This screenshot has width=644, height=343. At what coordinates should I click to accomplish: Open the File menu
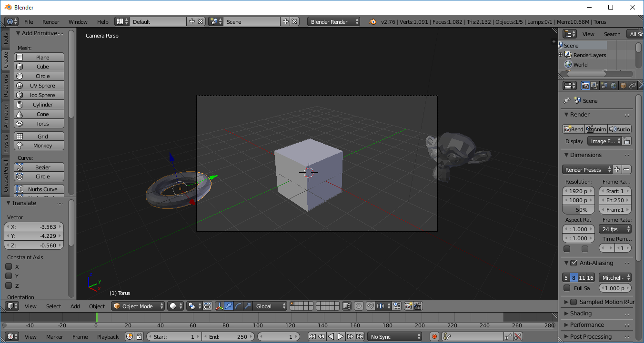(29, 21)
